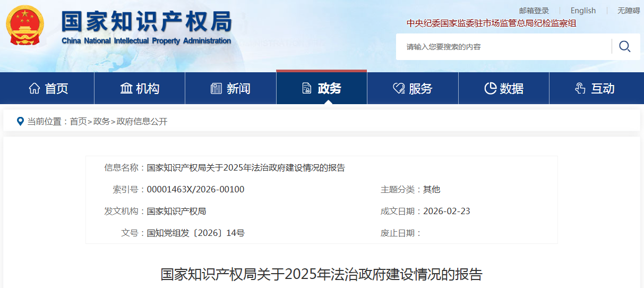Click 首页 in the breadcrumb path
644x288 pixels.
[x=78, y=122]
